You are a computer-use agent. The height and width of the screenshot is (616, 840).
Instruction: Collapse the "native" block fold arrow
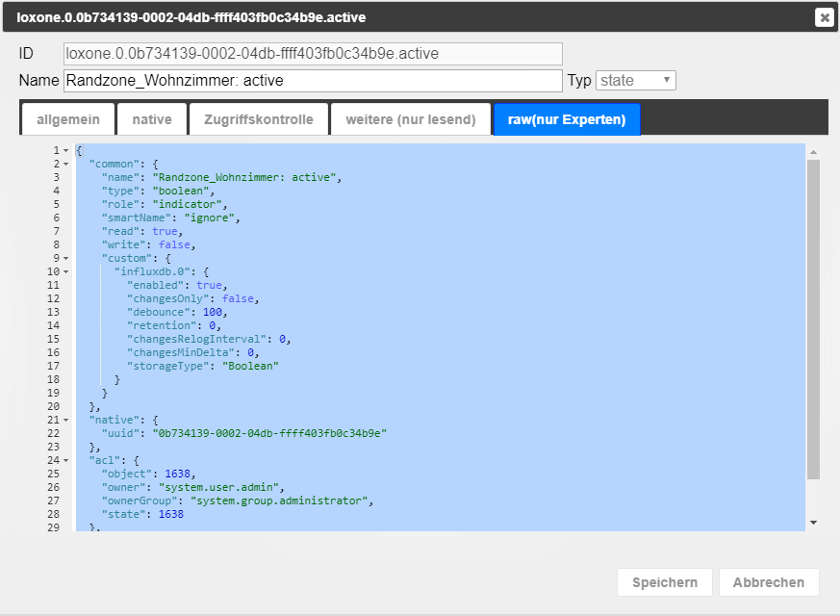tap(65, 421)
